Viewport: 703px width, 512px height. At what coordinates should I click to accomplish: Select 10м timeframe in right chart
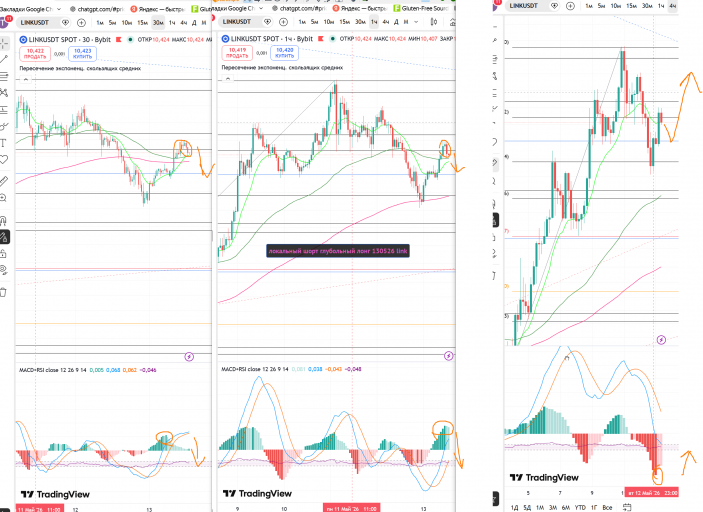(616, 6)
